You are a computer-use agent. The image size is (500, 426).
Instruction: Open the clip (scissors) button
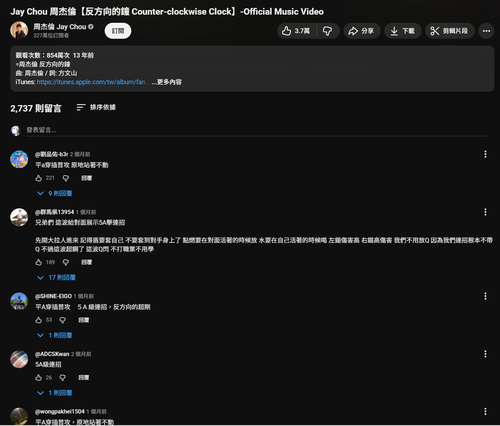(x=449, y=31)
